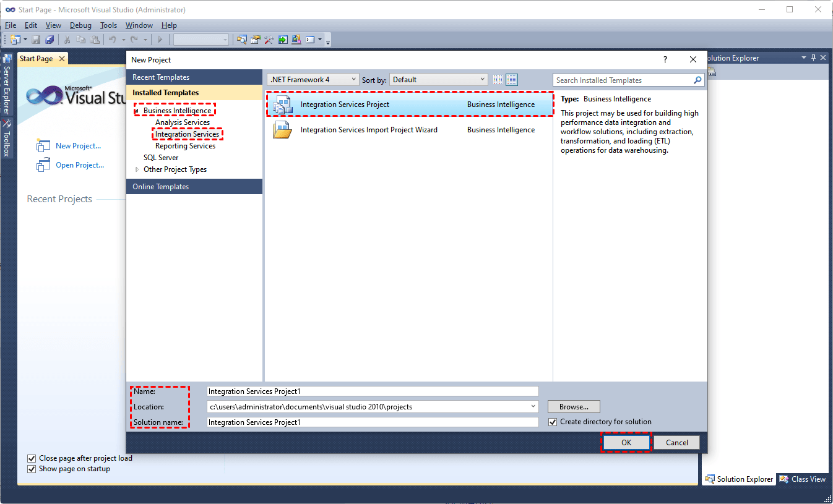
Task: Select Integration Services Import Project Wizard template
Action: (408, 130)
